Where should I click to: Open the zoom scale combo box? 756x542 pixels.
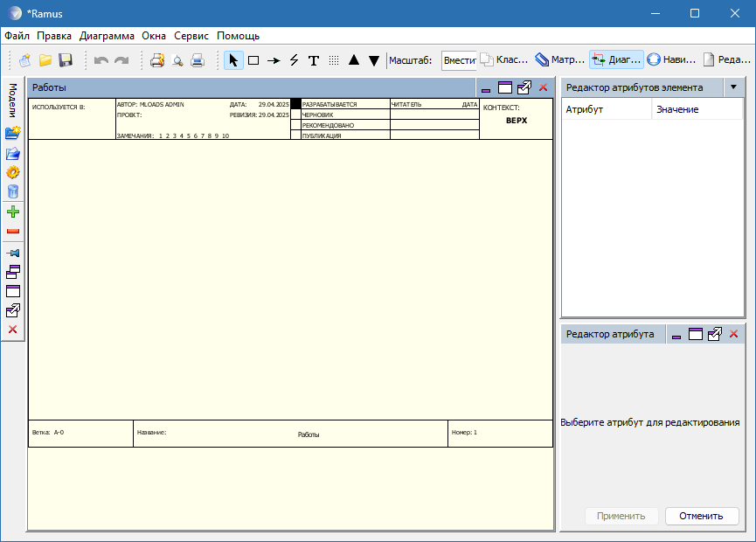[x=459, y=60]
